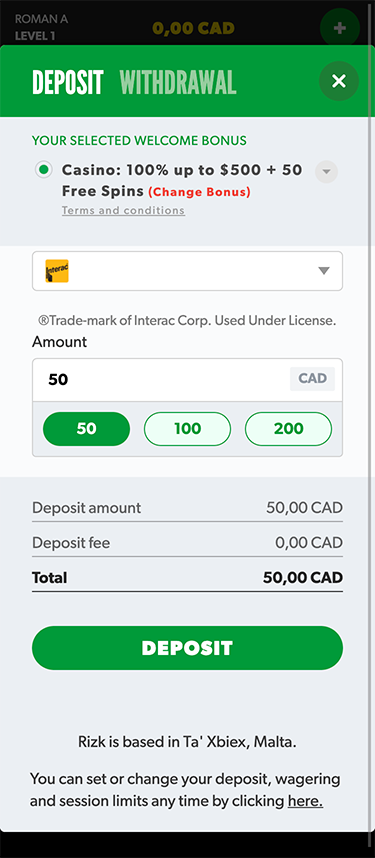This screenshot has width=375, height=858.
Task: Open the Terms and conditions link
Action: click(123, 211)
